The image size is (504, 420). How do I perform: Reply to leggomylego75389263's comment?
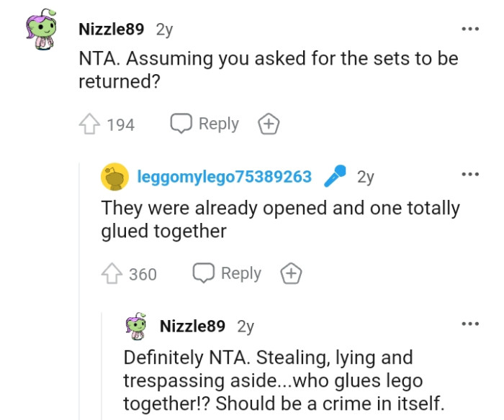pyautogui.click(x=228, y=273)
